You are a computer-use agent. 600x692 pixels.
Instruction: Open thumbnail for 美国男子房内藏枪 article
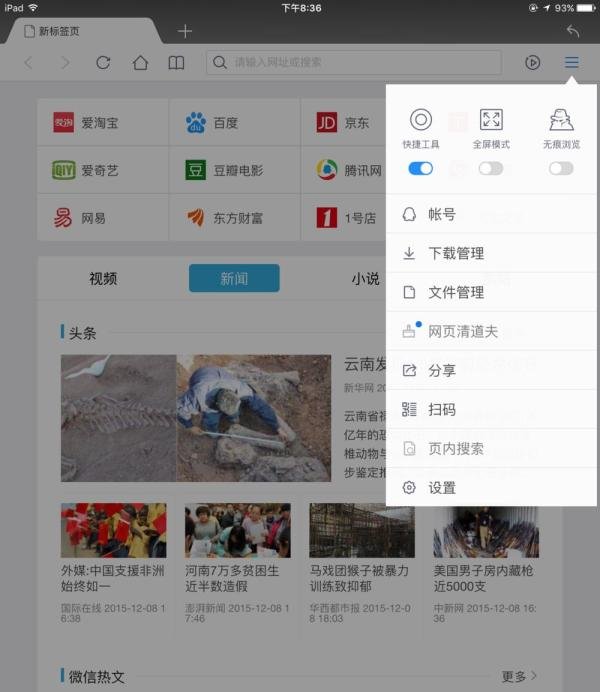pyautogui.click(x=486, y=532)
